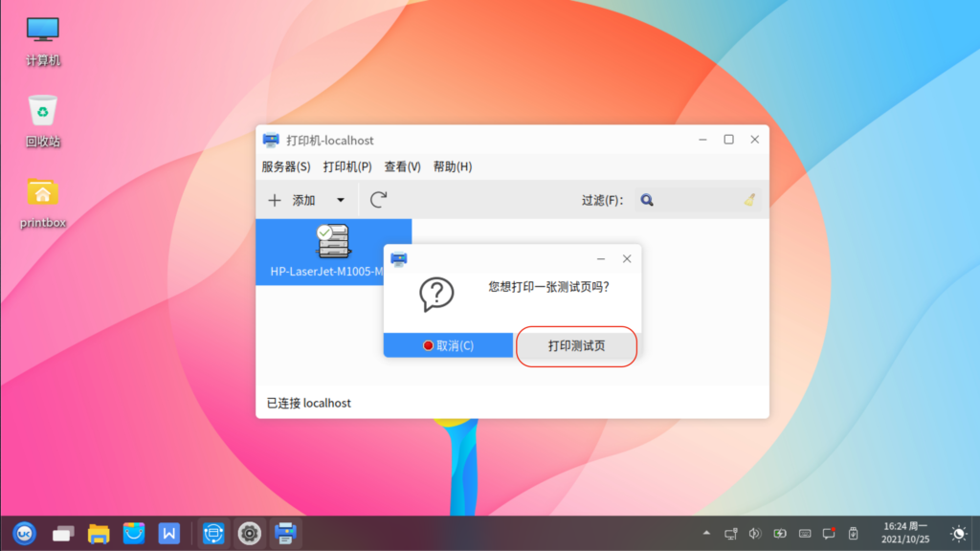Open the 帮助(H) menu

(x=453, y=166)
